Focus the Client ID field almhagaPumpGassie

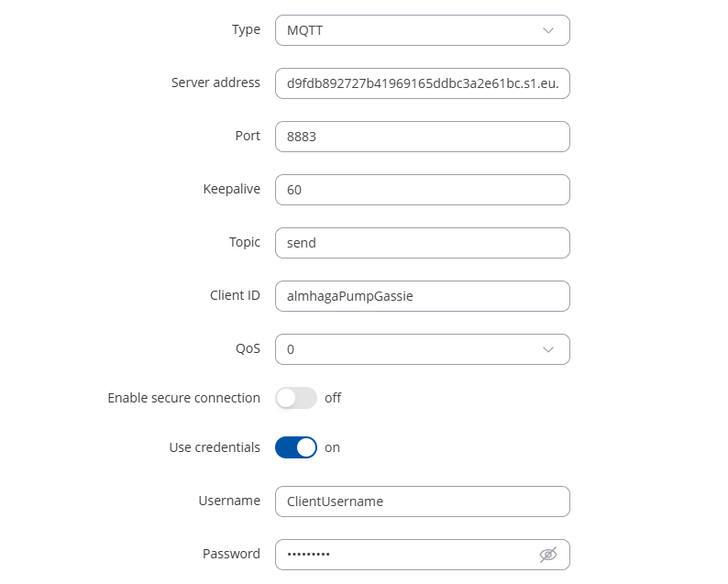click(x=422, y=296)
